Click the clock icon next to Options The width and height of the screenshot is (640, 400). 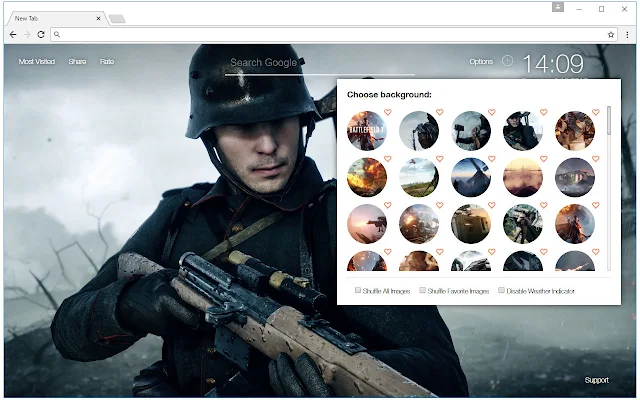(x=507, y=61)
